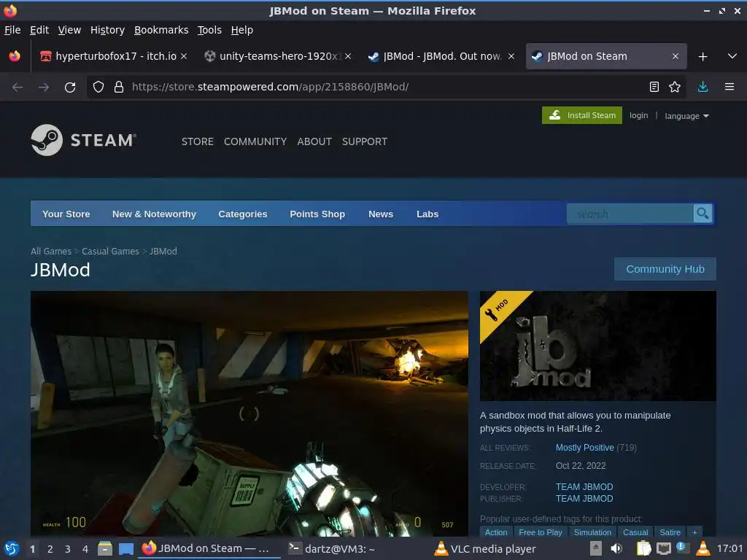Click All Games breadcrumb link
The width and height of the screenshot is (747, 560).
51,251
